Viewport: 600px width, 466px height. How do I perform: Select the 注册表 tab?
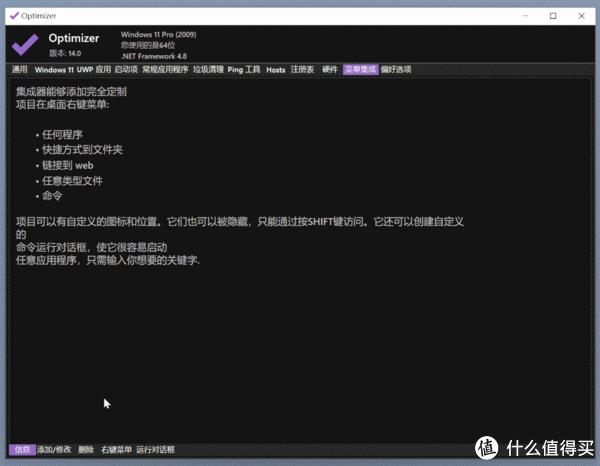[302, 70]
